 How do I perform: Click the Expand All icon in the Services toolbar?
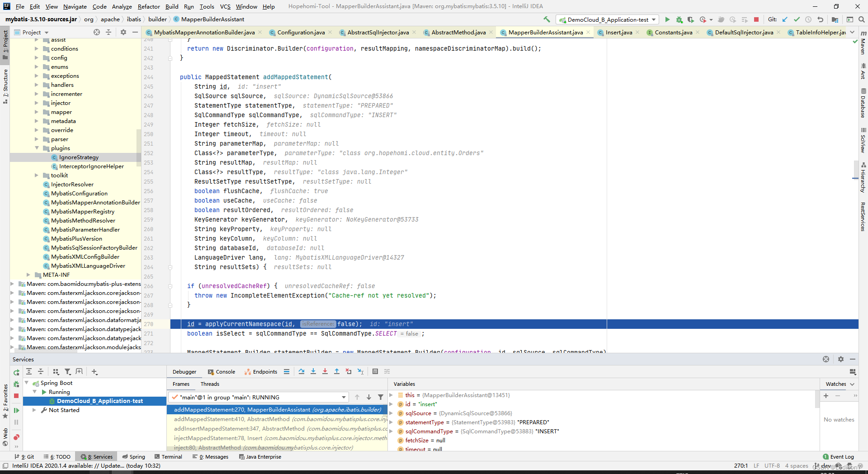click(29, 371)
